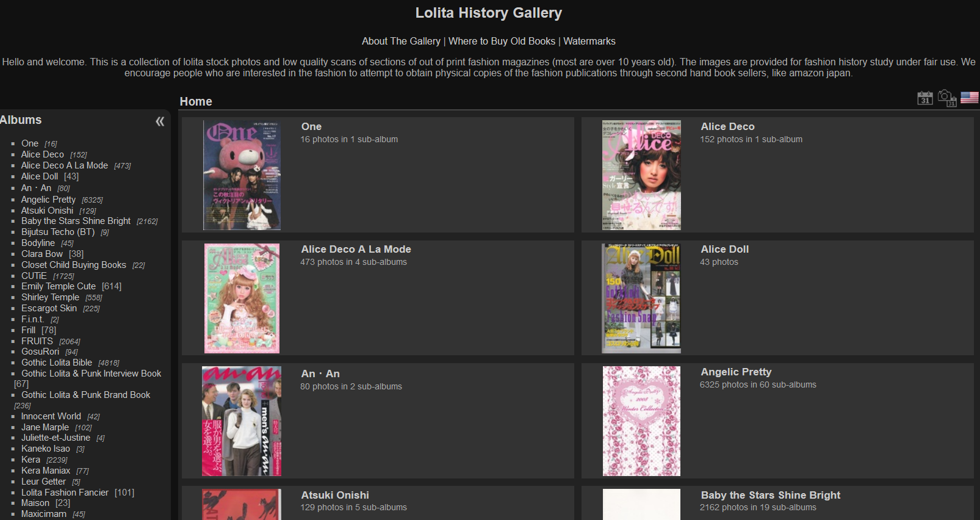Open the An · An cover thumbnail
This screenshot has height=520, width=980.
pos(242,421)
